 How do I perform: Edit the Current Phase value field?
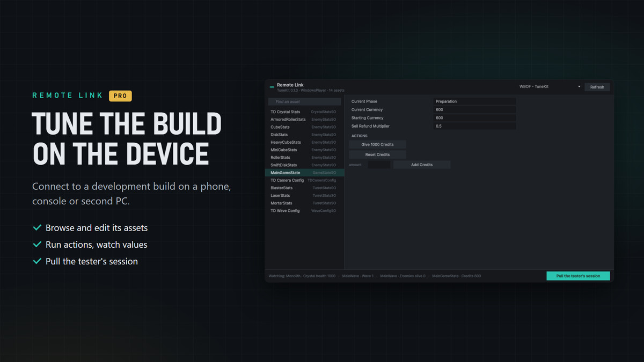tap(474, 101)
